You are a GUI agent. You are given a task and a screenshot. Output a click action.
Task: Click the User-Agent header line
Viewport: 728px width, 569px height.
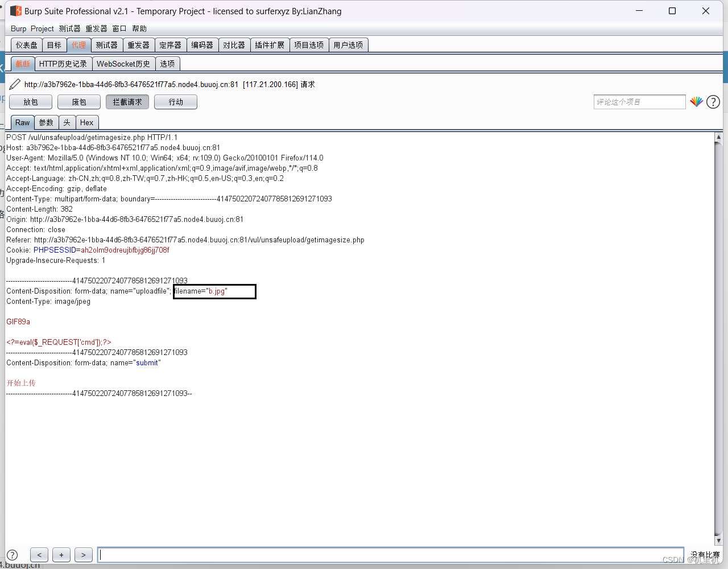(x=165, y=158)
